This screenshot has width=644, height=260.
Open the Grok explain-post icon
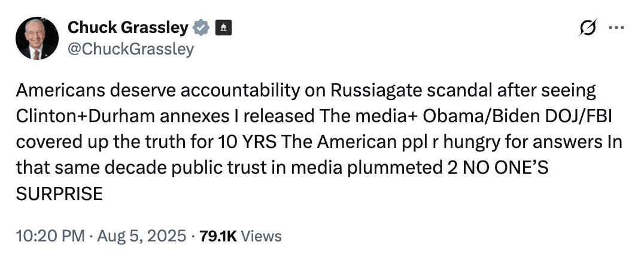coord(588,28)
